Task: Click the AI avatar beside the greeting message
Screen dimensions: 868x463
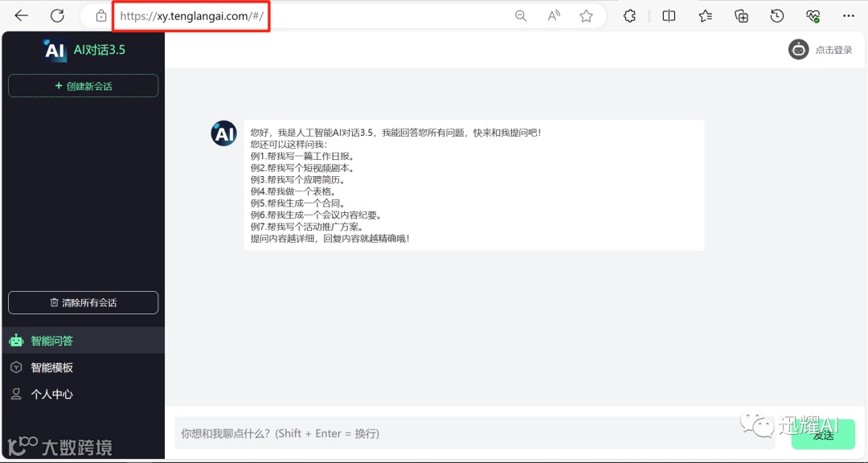Action: coord(224,133)
